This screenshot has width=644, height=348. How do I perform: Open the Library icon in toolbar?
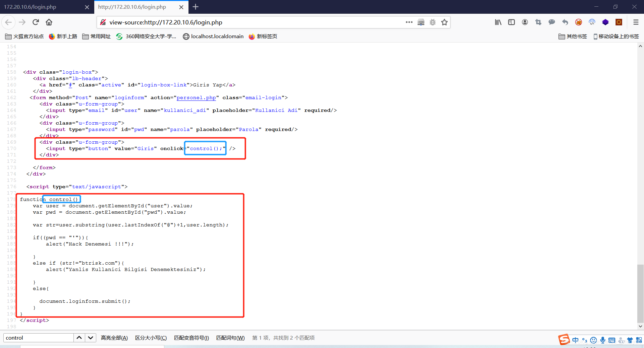point(498,22)
